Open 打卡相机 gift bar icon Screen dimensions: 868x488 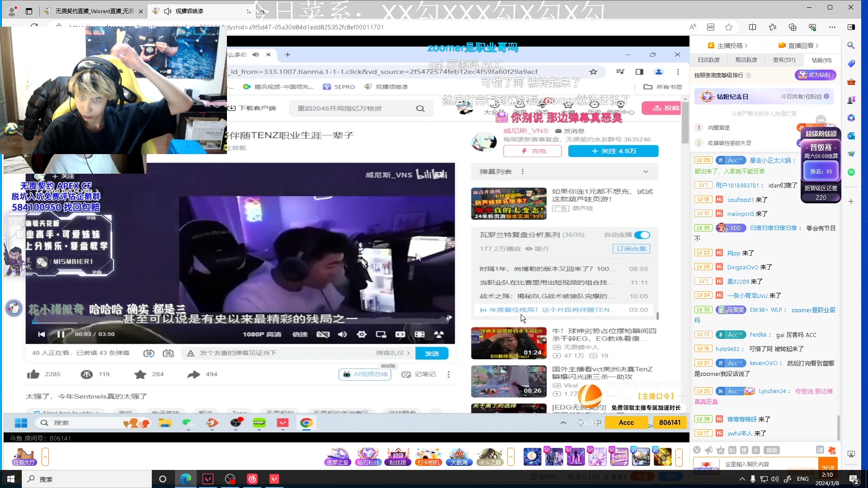(429, 457)
